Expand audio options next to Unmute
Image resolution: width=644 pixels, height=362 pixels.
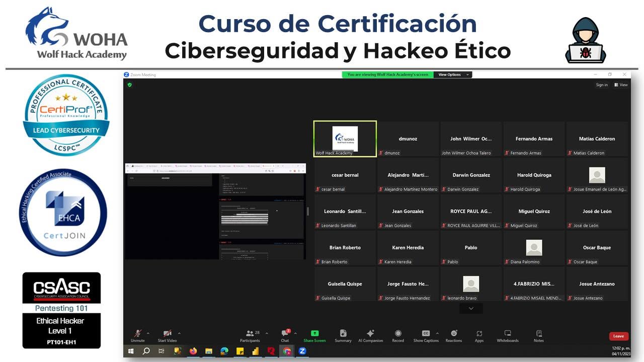148,333
